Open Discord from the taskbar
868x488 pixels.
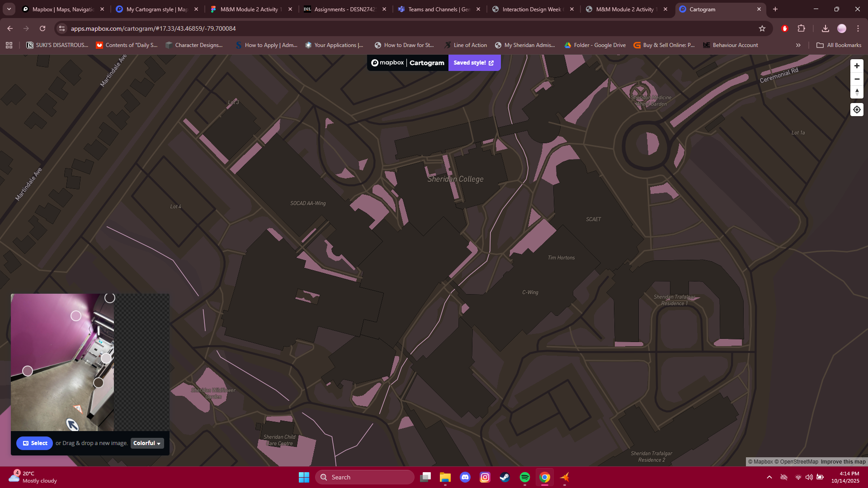pos(465,477)
